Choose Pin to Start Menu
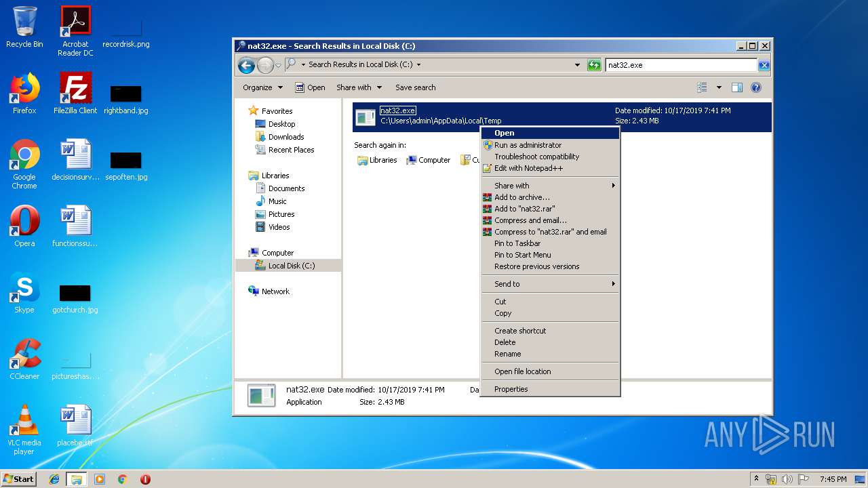Screen dimensions: 868x488 pos(550,255)
